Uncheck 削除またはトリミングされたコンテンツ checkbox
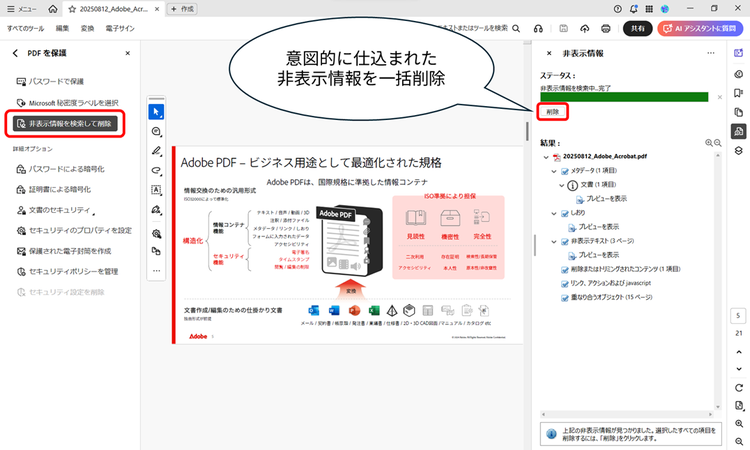Image resolution: width=750 pixels, height=450 pixels. click(565, 270)
